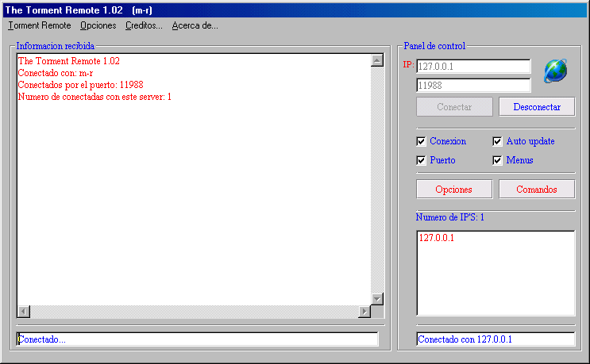Open the Comandos button
590x364 pixels.
[536, 190]
